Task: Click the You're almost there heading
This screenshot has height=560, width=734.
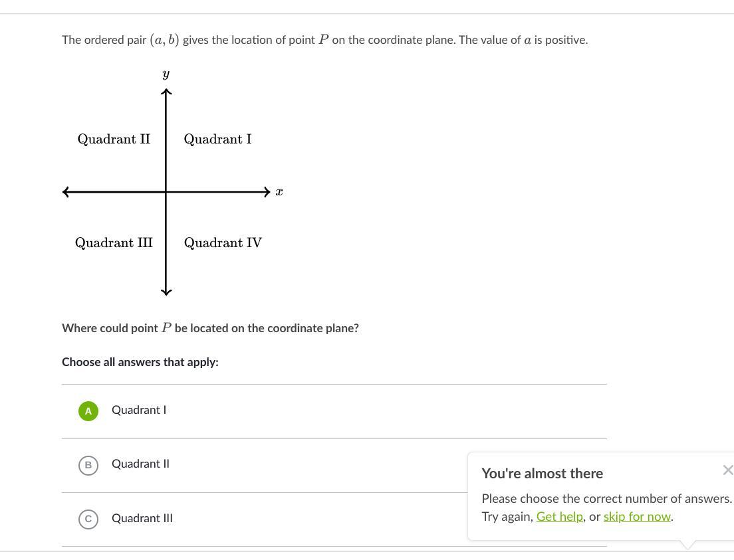Action: click(542, 474)
